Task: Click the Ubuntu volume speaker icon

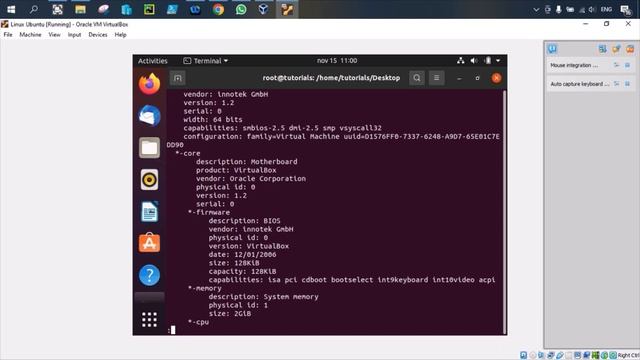Action: (x=474, y=61)
